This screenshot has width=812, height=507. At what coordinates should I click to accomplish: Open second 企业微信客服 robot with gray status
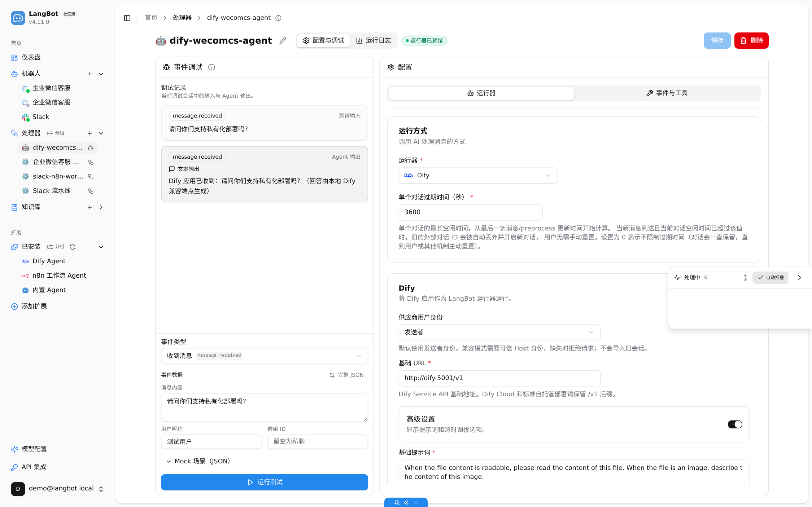(x=58, y=102)
